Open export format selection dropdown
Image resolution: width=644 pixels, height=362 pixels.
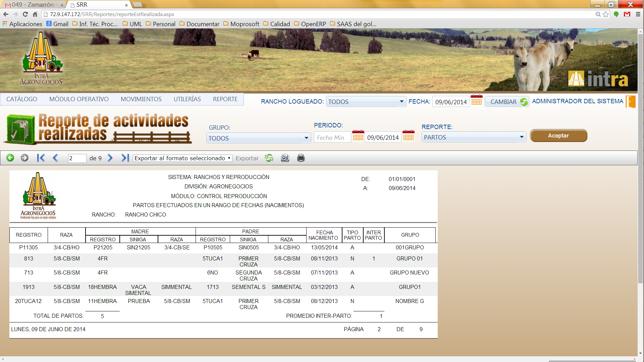point(182,158)
